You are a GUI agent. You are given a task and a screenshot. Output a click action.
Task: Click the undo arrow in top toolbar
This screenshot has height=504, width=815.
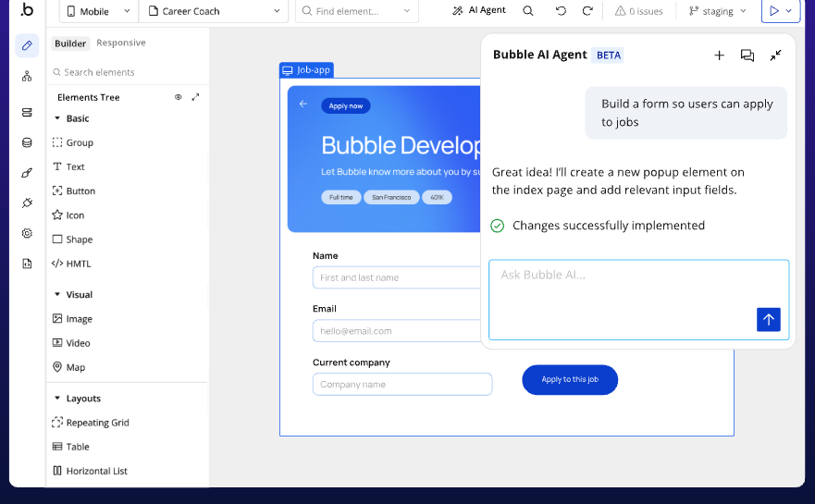[561, 11]
